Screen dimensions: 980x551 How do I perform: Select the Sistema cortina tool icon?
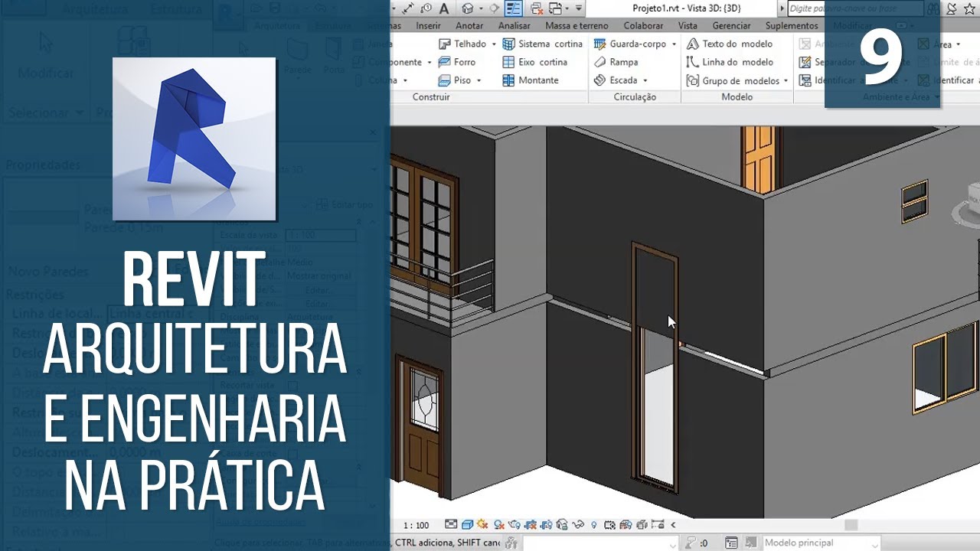click(508, 44)
